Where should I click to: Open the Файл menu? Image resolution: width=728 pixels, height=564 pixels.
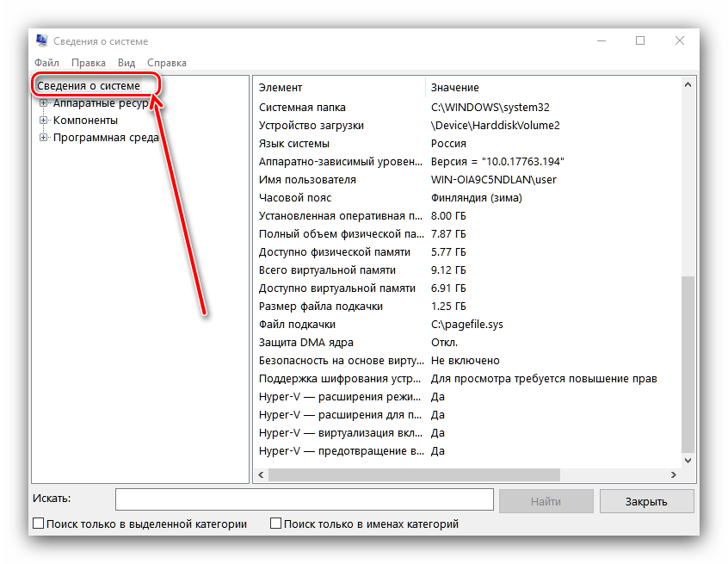point(46,63)
